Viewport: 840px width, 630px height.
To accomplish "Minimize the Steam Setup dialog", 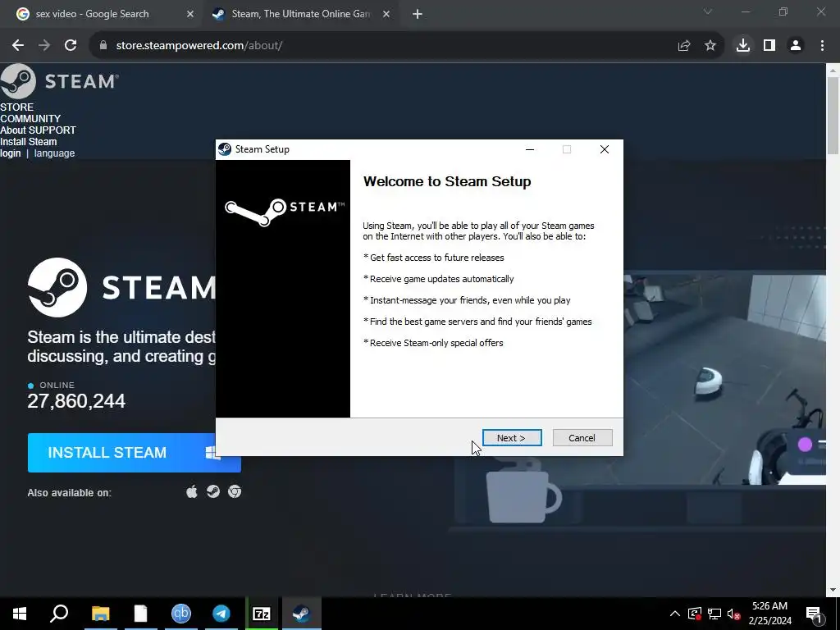I will click(530, 149).
